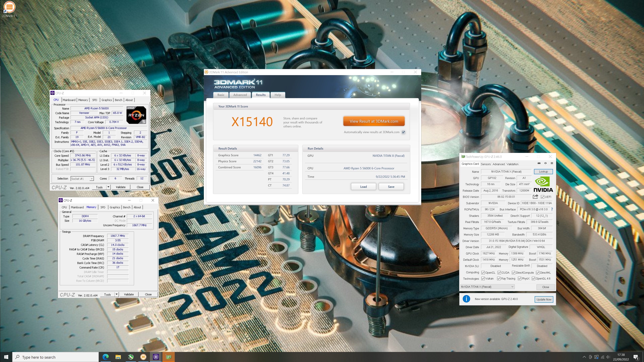Toggle the DirectML checkbox
This screenshot has width=644, height=362.
pyautogui.click(x=538, y=272)
